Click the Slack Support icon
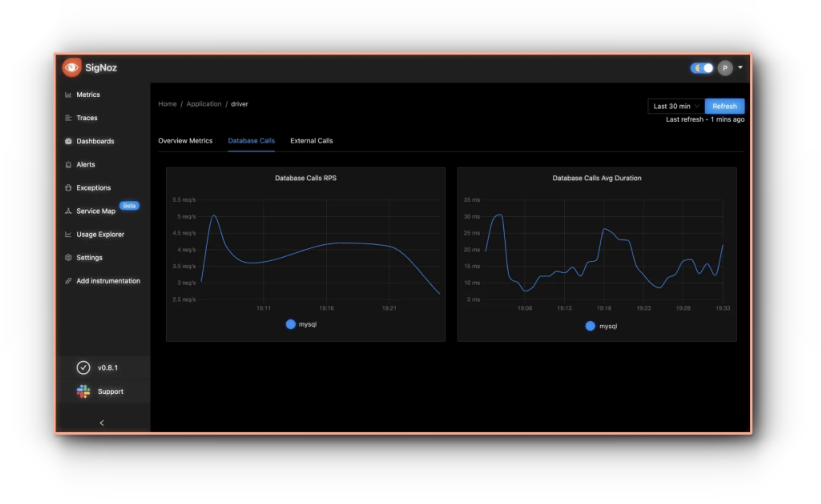This screenshot has height=504, width=821. pyautogui.click(x=83, y=391)
